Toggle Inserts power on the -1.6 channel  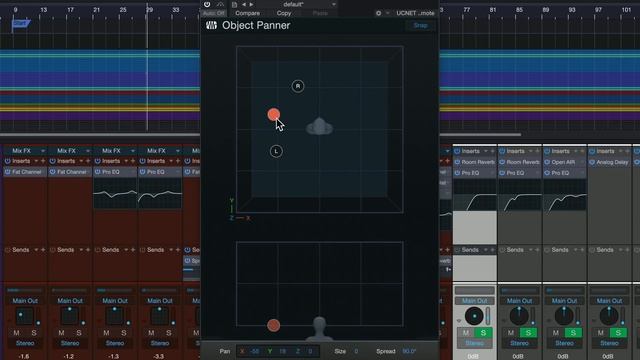click(7, 161)
